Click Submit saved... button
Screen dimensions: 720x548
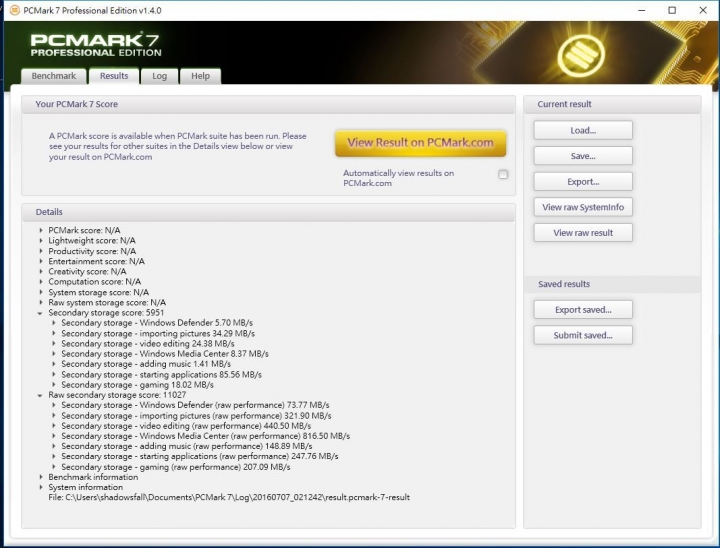(583, 335)
